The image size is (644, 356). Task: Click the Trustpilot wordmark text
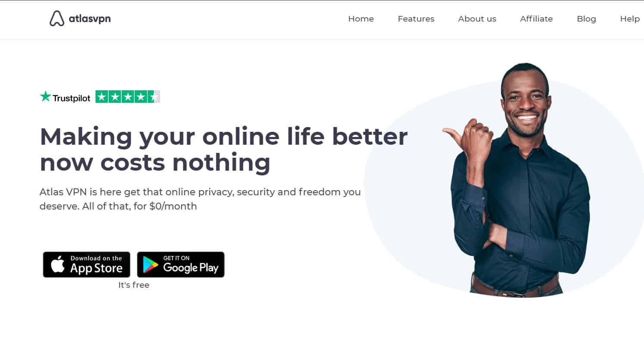tap(71, 98)
